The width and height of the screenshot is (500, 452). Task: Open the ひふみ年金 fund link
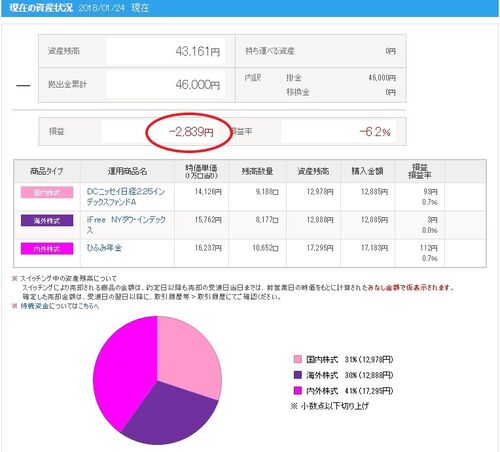click(x=104, y=248)
